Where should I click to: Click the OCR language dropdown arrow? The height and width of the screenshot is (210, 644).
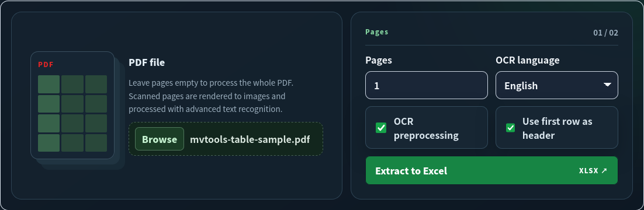coord(607,85)
